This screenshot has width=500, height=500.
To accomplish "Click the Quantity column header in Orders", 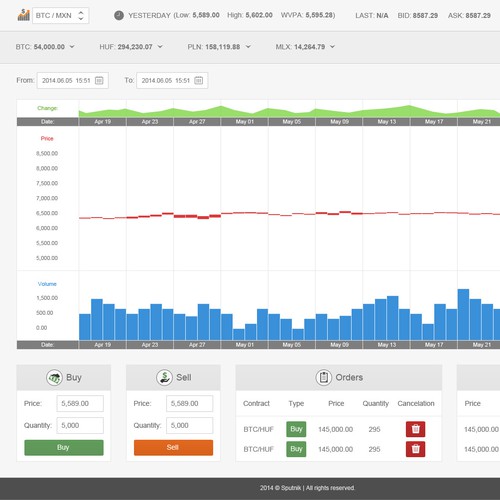I will coord(376,403).
